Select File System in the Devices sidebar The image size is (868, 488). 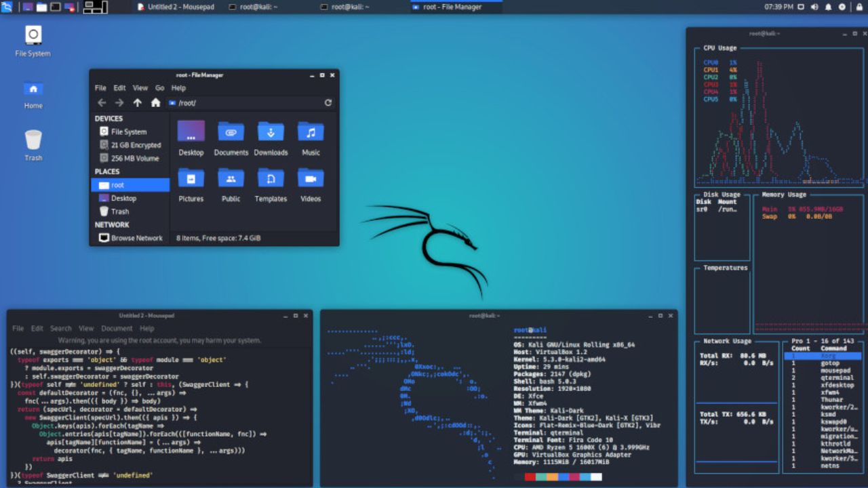[130, 131]
